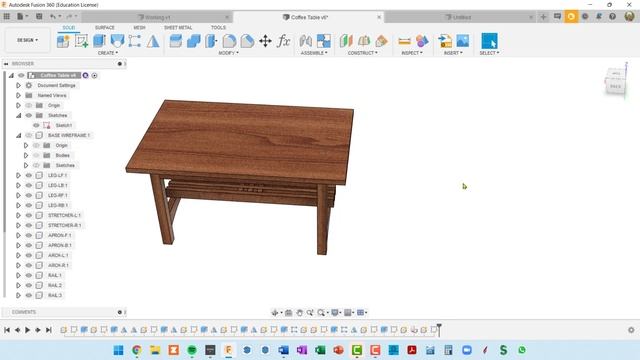Toggle the Sketches folder visibility
The height and width of the screenshot is (360, 640).
[x=29, y=115]
